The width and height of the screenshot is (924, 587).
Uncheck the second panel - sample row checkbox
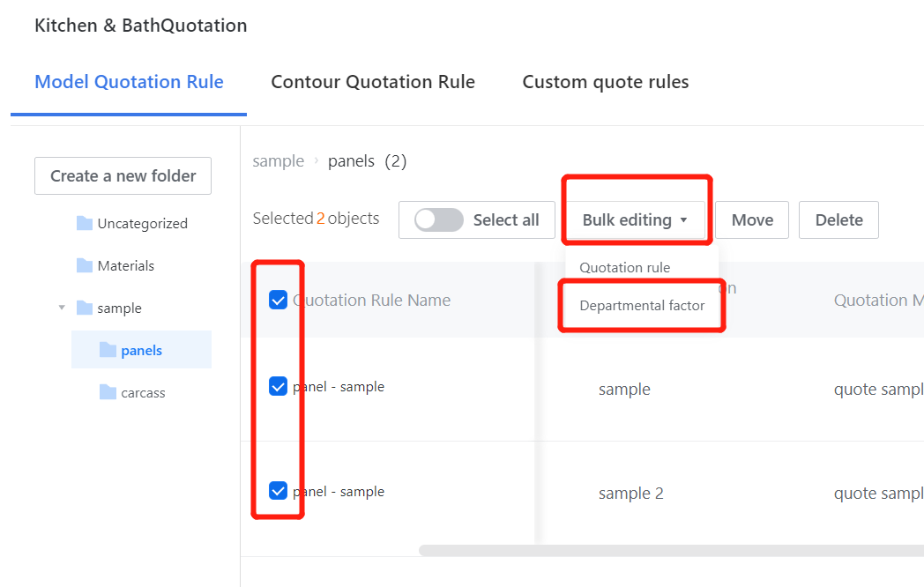point(278,491)
